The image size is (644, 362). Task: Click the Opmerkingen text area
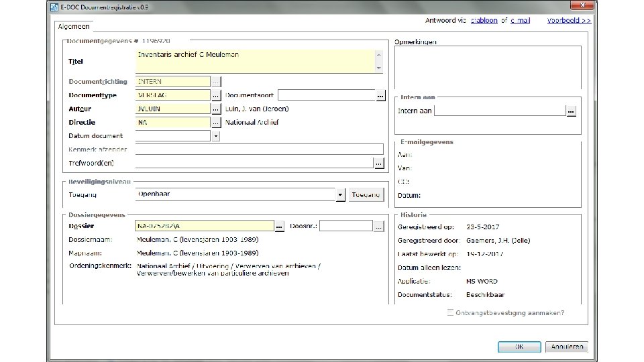tap(488, 67)
